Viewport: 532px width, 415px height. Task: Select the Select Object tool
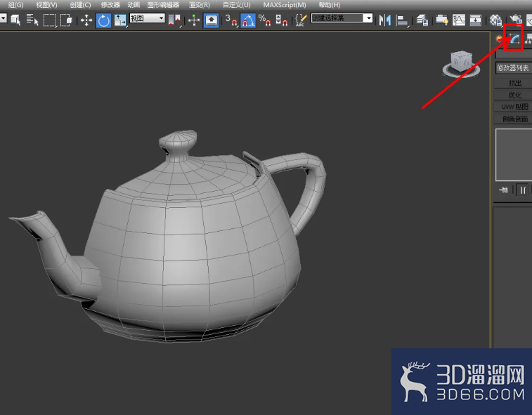(15, 20)
